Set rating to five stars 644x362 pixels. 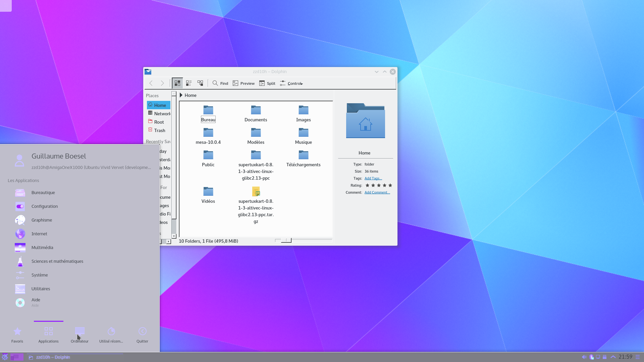tap(390, 185)
